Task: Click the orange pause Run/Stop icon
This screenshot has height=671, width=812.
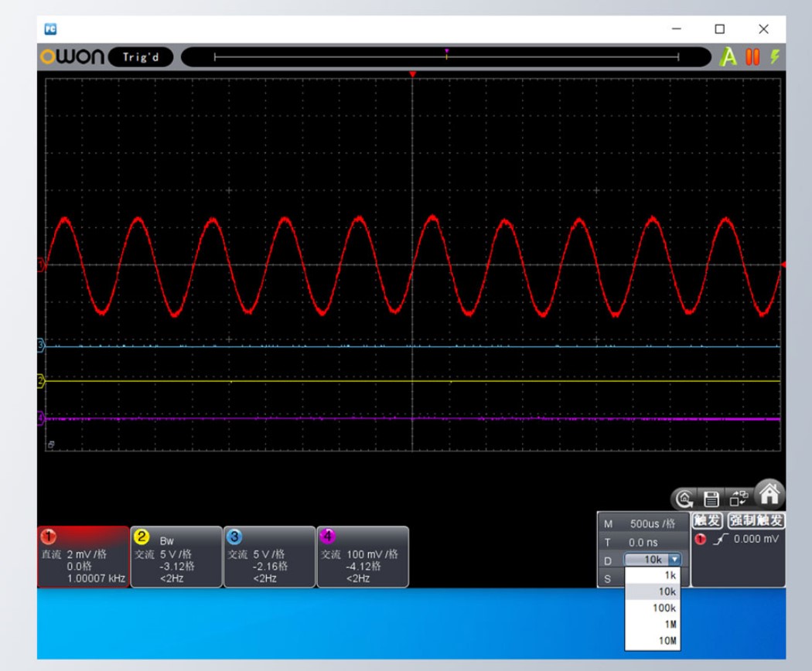Action: 752,56
